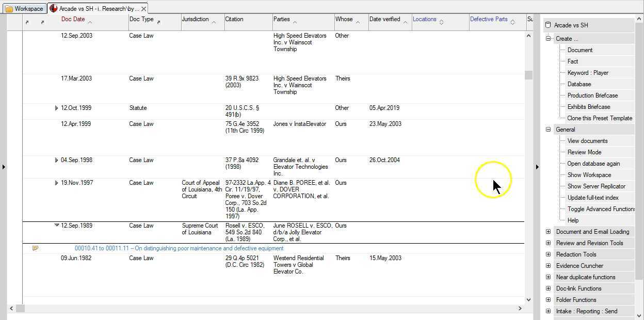644x320 pixels.
Task: Select the 20 U.S.C.S. § 491(b) citation
Action: 242,111
